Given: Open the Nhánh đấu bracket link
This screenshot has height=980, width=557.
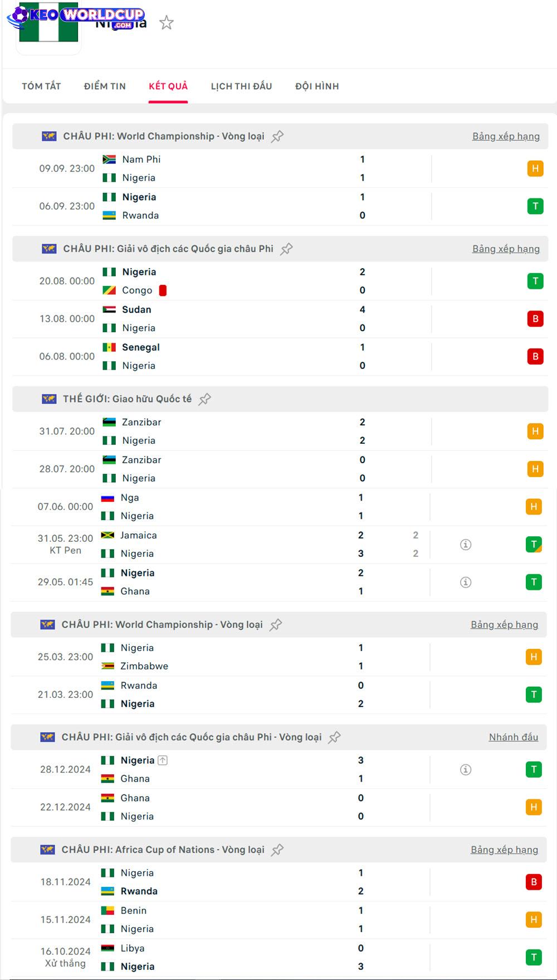Looking at the screenshot, I should [x=513, y=737].
